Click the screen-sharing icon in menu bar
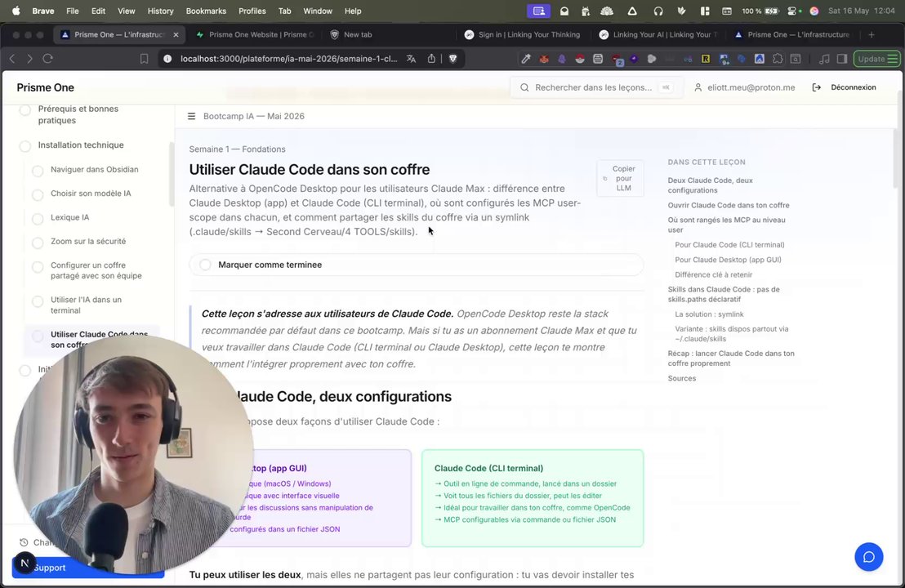 click(538, 11)
